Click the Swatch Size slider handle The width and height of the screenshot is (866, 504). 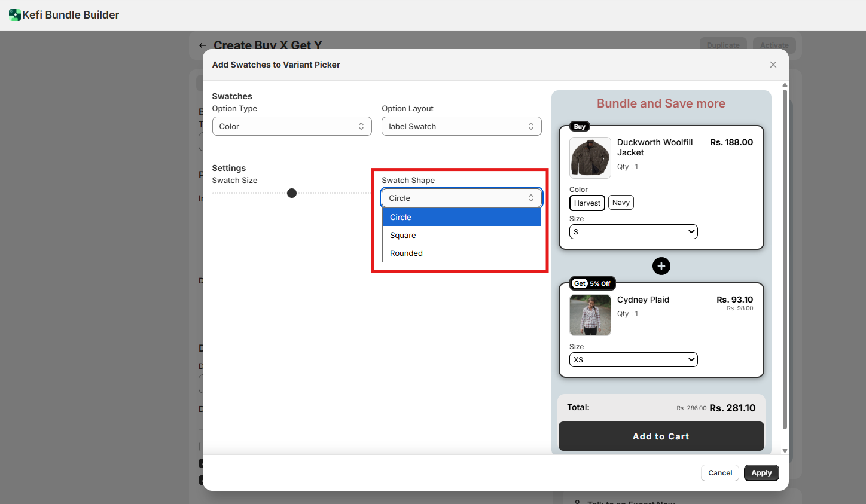coord(292,193)
